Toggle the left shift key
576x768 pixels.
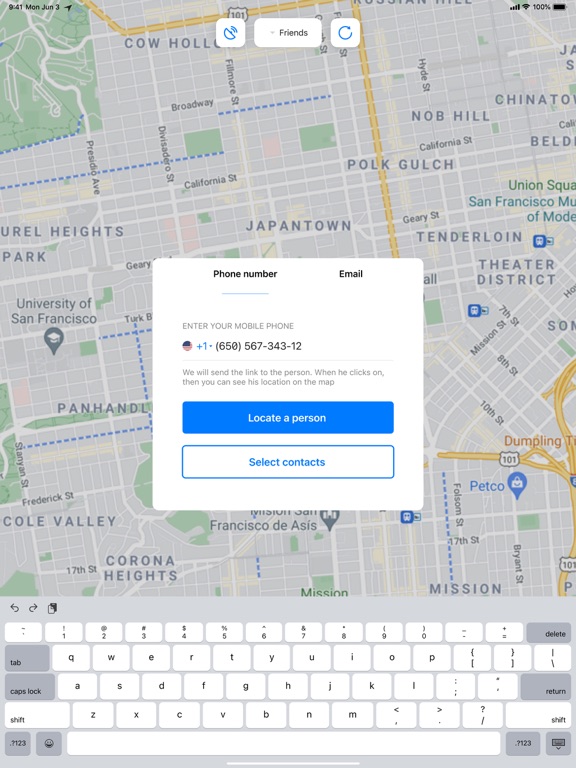tap(37, 715)
